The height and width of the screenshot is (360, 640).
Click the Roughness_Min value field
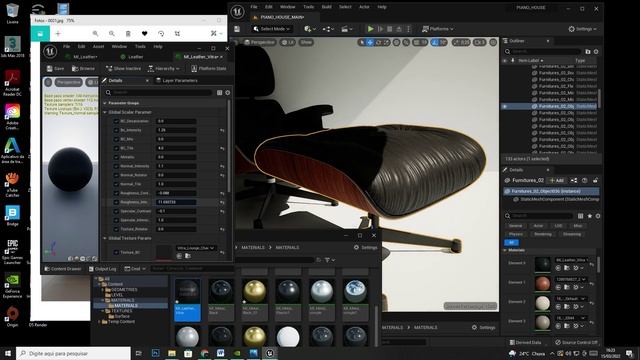point(176,202)
